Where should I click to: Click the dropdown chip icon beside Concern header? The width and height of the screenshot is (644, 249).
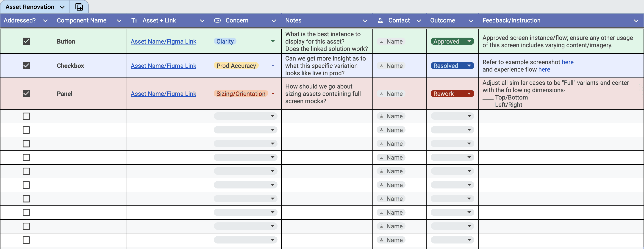pyautogui.click(x=217, y=20)
